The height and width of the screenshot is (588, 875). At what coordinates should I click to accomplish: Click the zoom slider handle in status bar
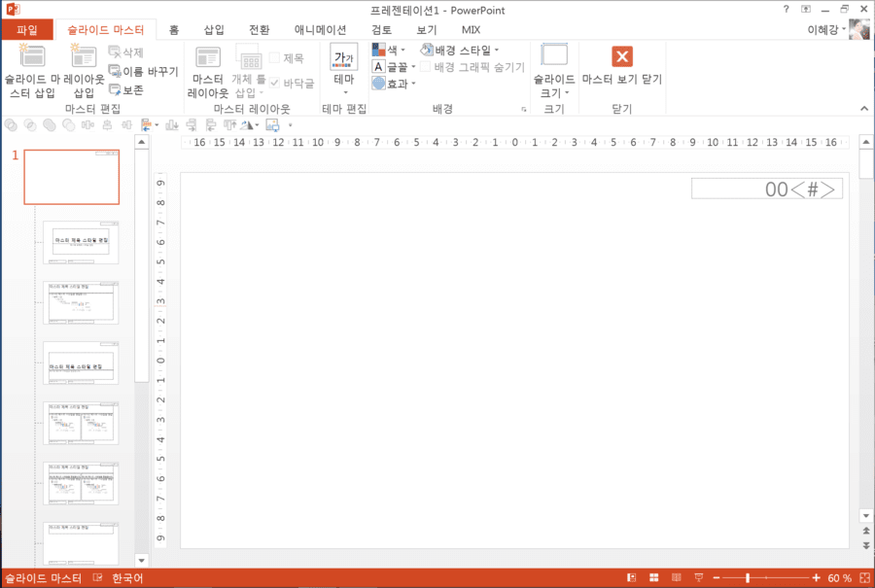click(x=748, y=578)
